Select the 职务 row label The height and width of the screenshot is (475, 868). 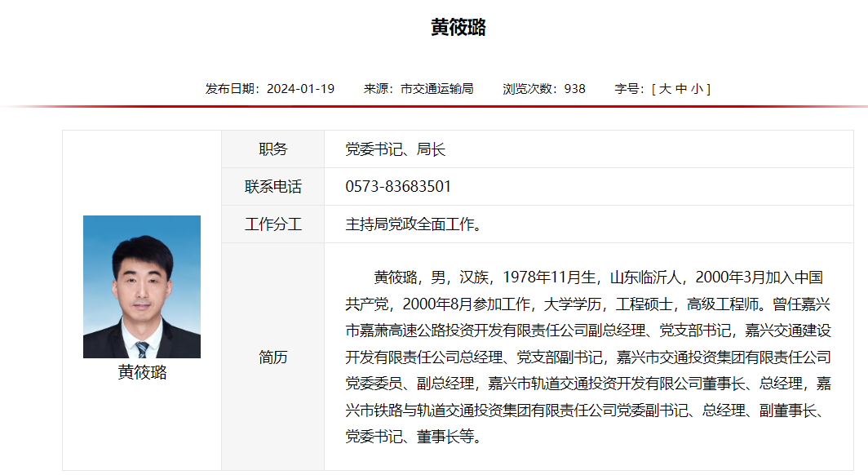273,149
